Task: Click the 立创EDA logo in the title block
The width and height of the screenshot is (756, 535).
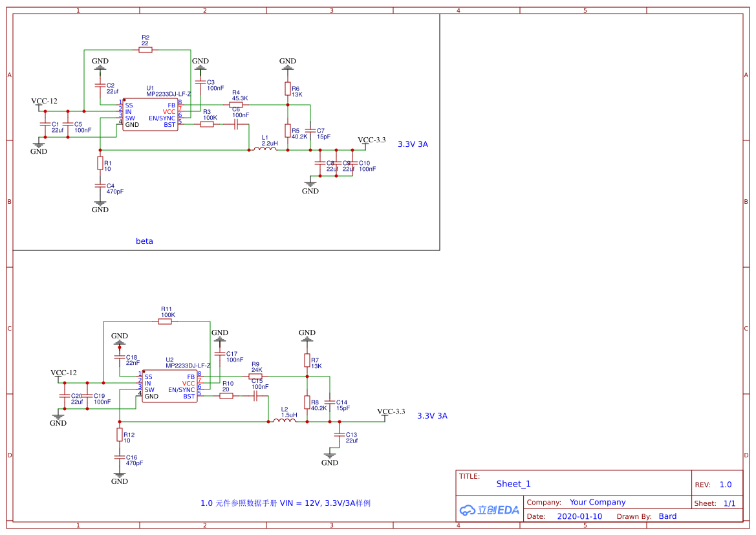Action: pyautogui.click(x=490, y=510)
